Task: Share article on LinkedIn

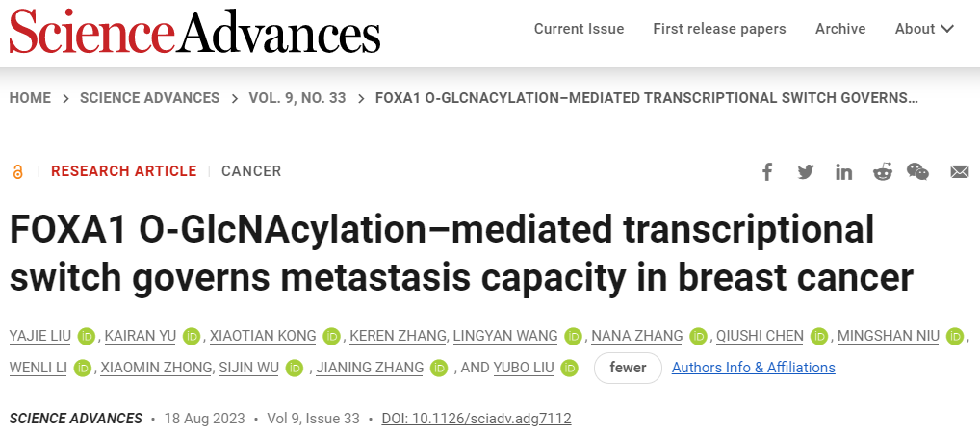Action: tap(844, 172)
